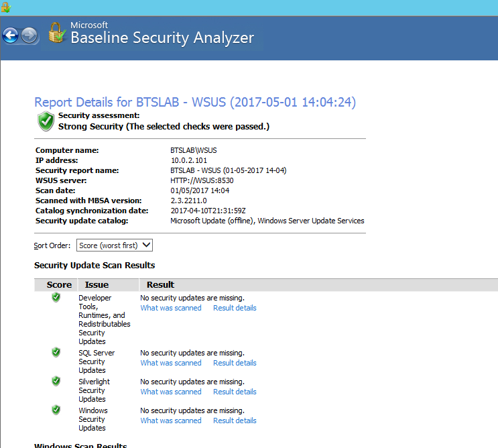Click the 'Silverlight Security Updates' issue text

pos(94,390)
